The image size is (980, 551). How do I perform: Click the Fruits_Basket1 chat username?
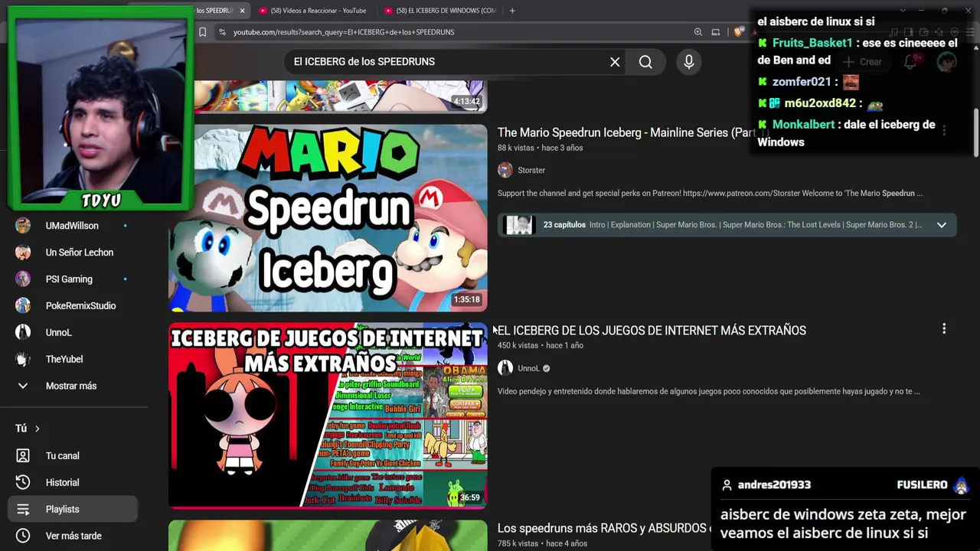[812, 43]
